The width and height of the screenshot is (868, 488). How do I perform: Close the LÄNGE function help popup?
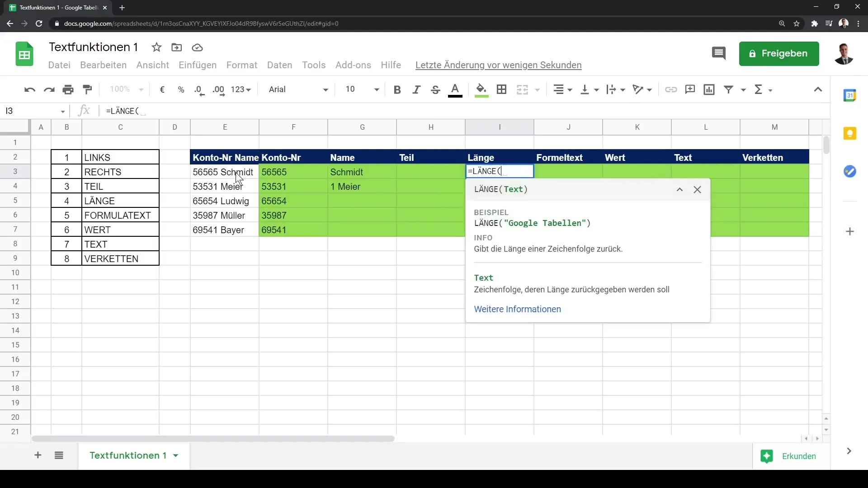[x=697, y=190]
